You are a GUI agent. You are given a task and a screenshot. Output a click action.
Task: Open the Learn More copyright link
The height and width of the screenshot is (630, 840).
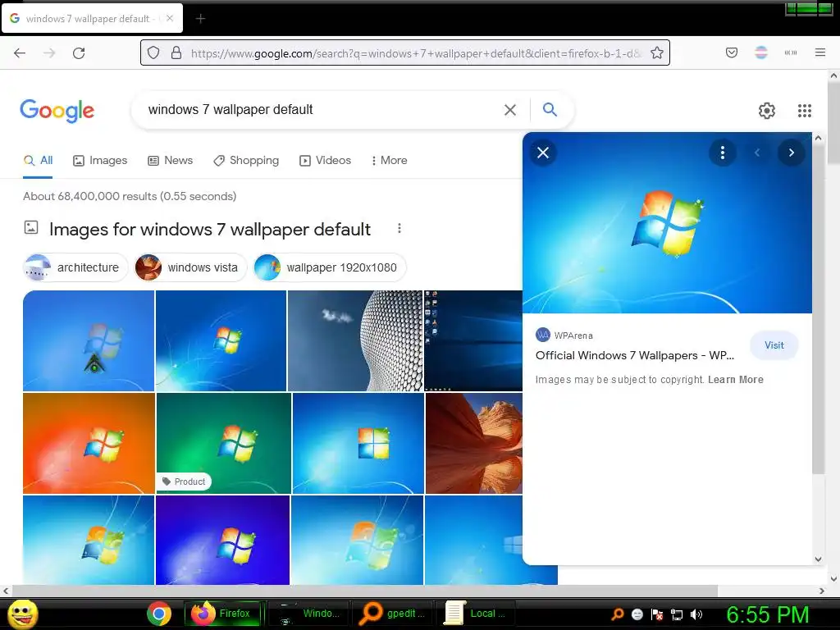point(736,380)
